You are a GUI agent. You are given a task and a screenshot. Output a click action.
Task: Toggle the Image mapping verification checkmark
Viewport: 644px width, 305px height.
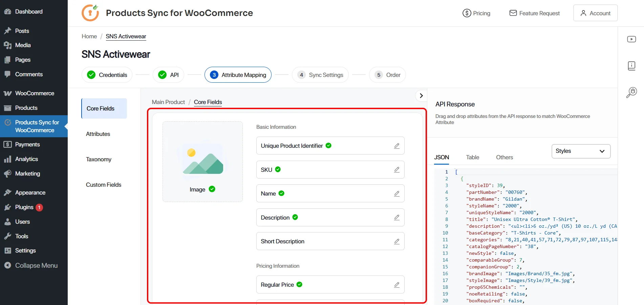pos(212,189)
